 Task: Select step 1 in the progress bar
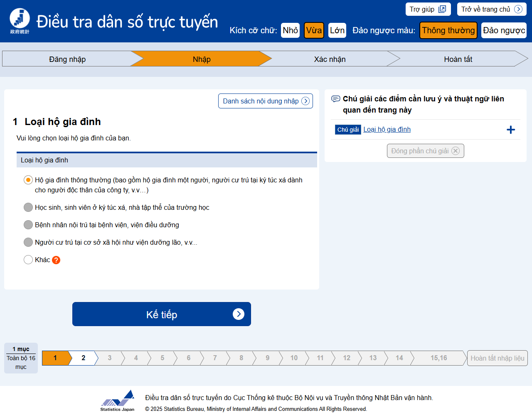(55, 358)
